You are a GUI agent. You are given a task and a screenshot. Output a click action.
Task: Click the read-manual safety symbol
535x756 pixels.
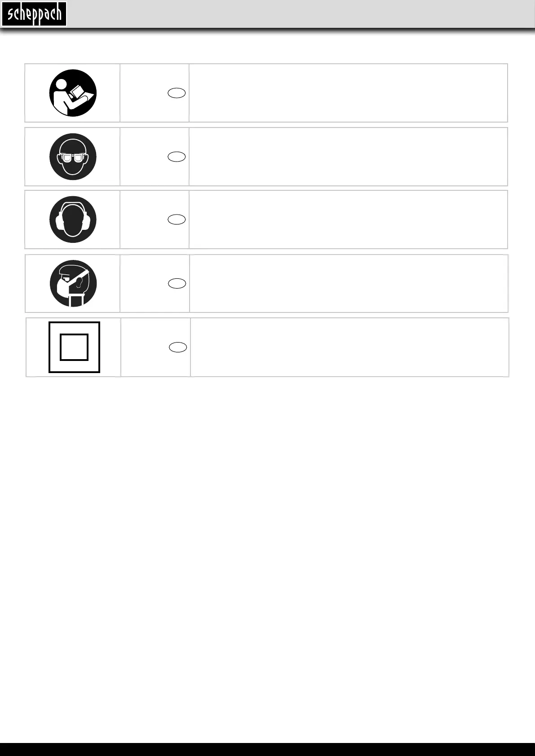point(73,93)
